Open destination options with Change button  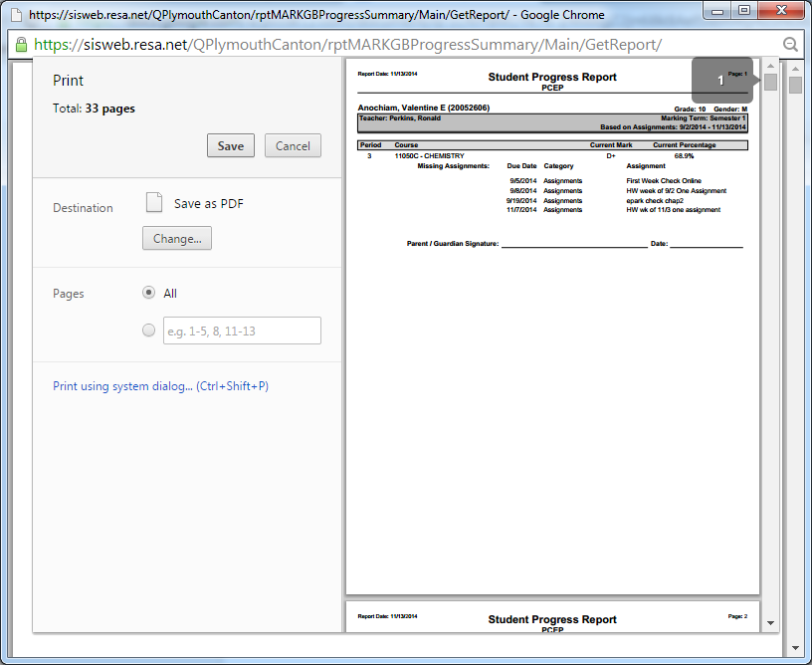click(177, 239)
